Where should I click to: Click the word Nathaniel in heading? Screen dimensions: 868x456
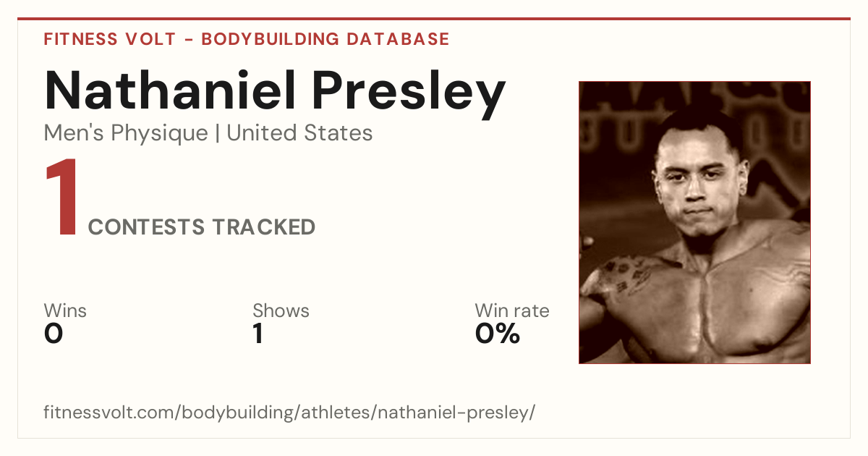click(x=171, y=90)
